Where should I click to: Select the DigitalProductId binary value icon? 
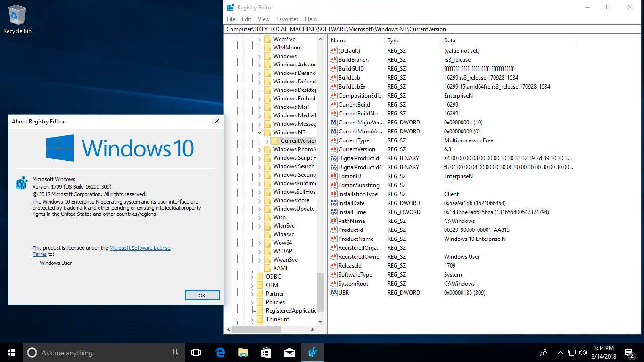pos(334,158)
